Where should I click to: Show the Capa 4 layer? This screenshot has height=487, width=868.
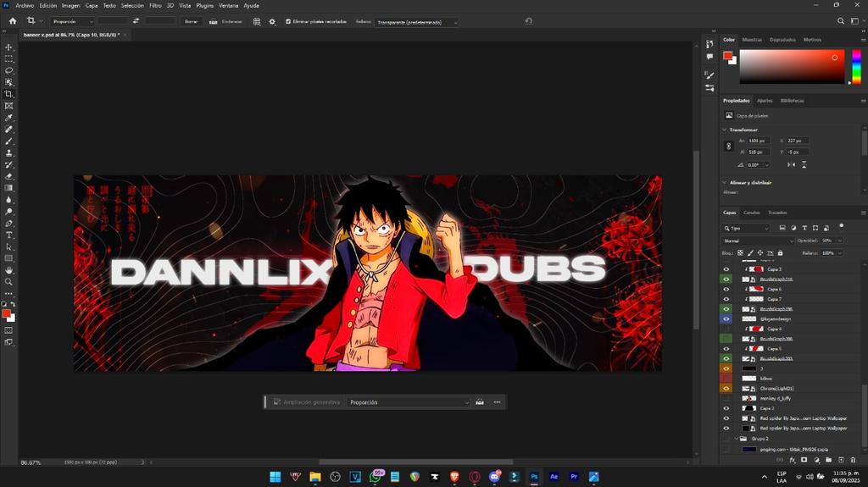[x=726, y=329]
